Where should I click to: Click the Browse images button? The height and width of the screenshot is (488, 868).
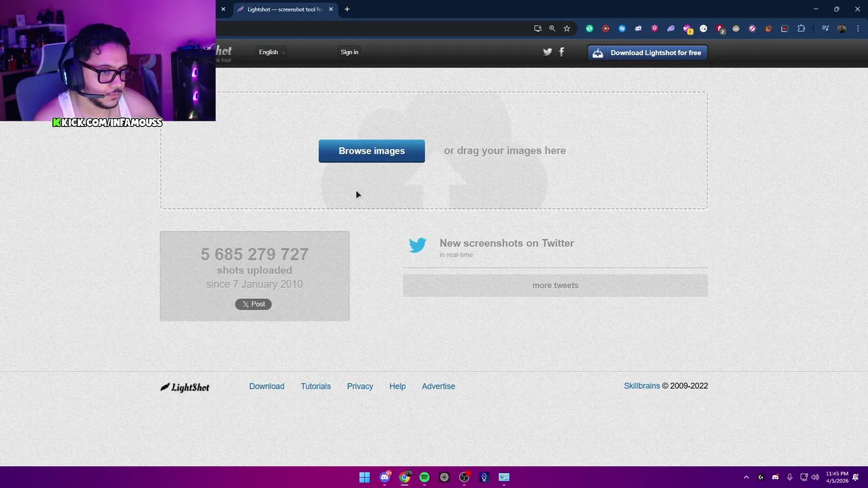[372, 151]
